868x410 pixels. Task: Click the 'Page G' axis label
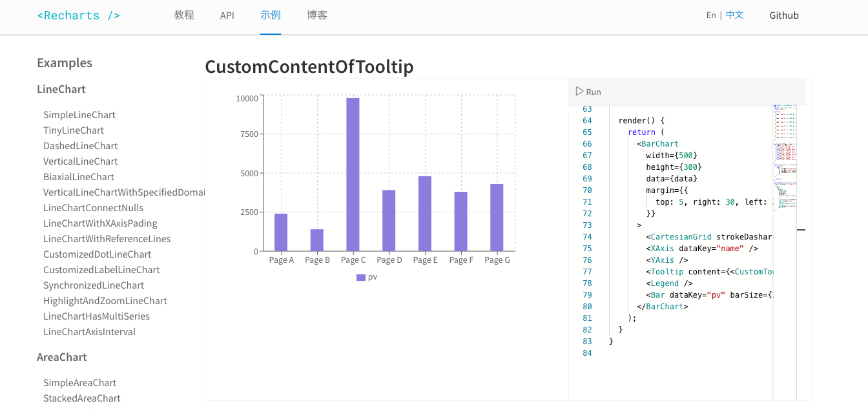pos(497,260)
